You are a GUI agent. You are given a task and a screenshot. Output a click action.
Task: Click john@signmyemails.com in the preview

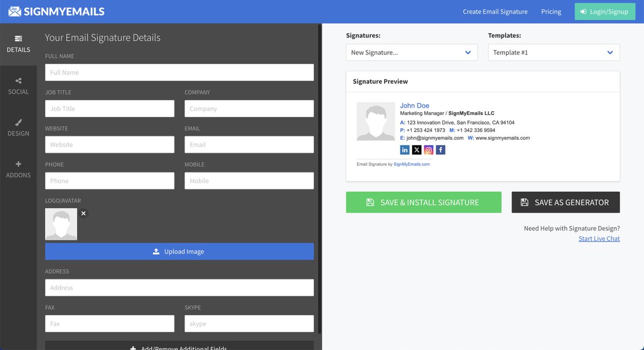click(x=435, y=138)
